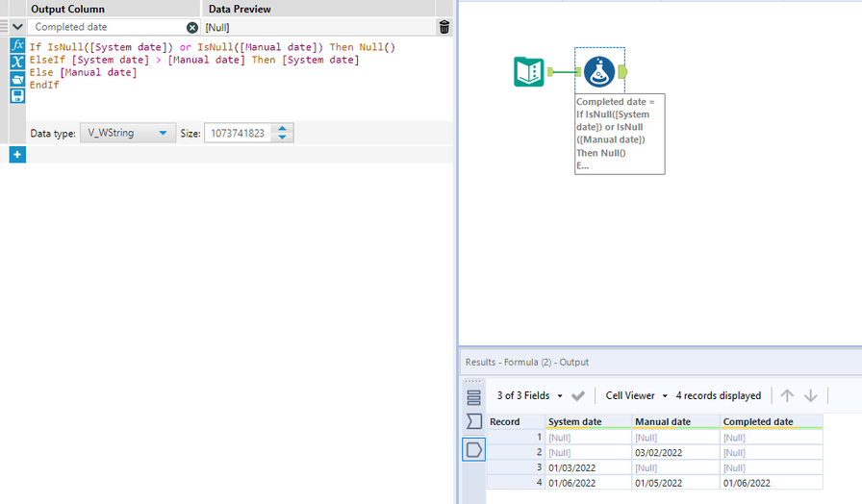Screen dimensions: 862x504
Task: Select Null Manual date cell in record 3
Action: [675, 467]
